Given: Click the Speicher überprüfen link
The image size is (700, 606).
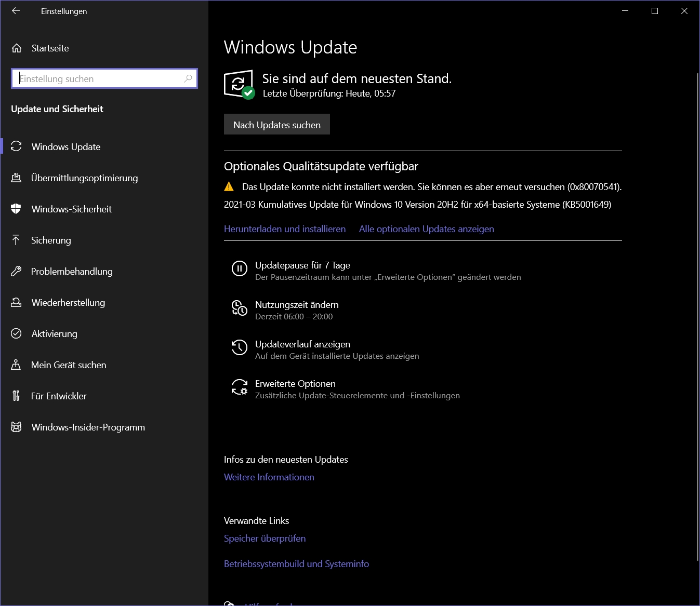Looking at the screenshot, I should (x=265, y=538).
